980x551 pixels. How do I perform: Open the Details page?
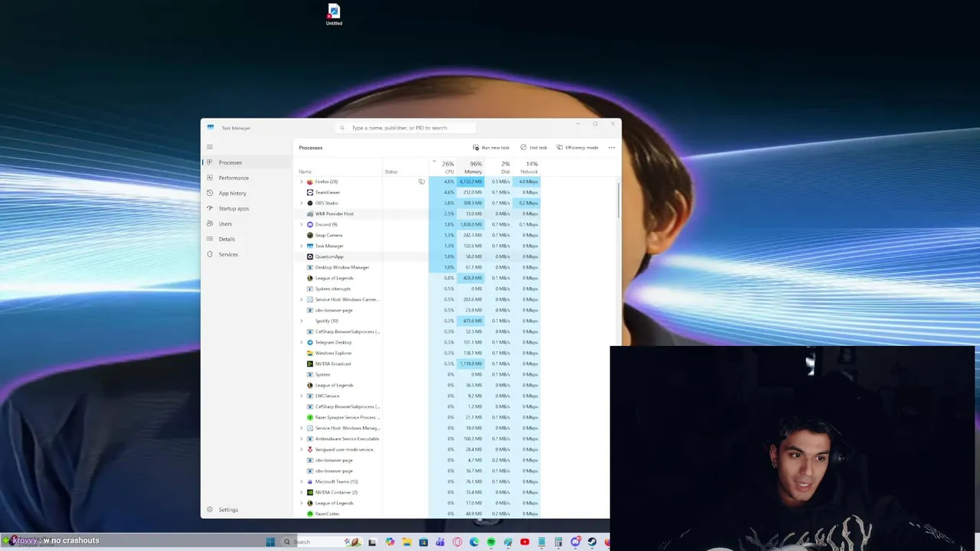(x=247, y=239)
